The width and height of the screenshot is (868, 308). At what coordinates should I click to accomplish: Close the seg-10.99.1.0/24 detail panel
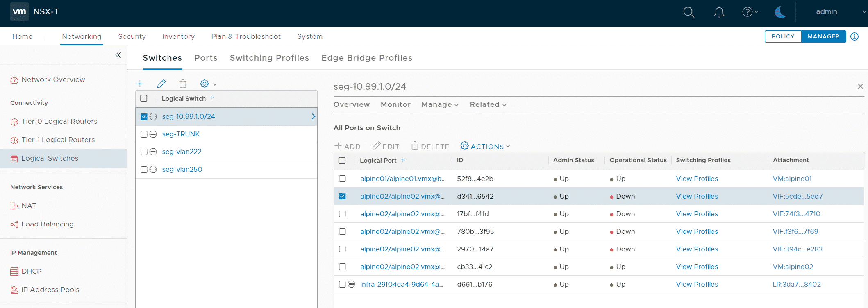tap(860, 86)
